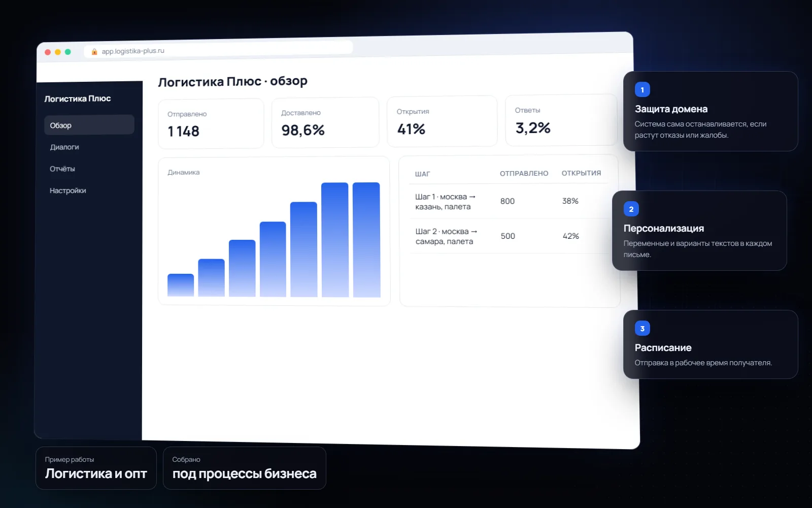Click the address bar app.logistika-plus.ru

coord(218,49)
